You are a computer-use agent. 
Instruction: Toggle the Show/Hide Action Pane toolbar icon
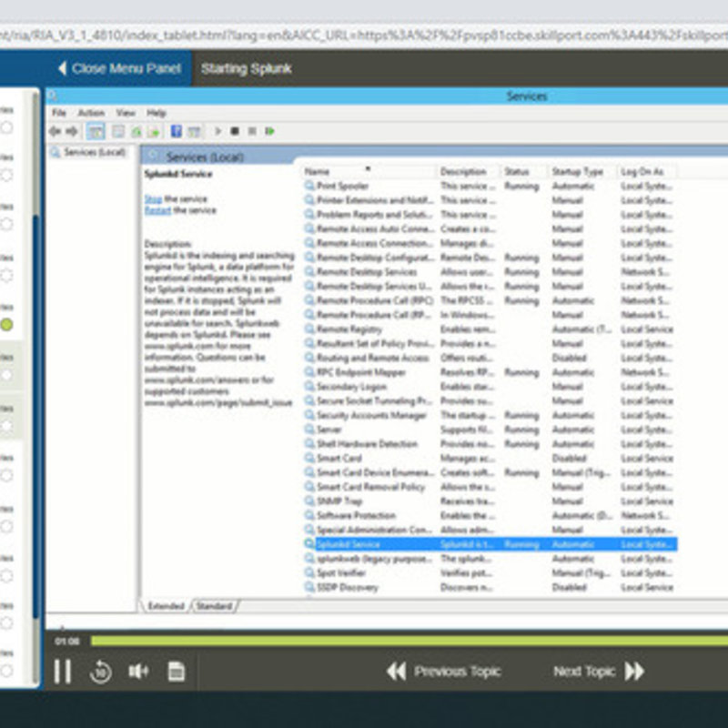[194, 131]
